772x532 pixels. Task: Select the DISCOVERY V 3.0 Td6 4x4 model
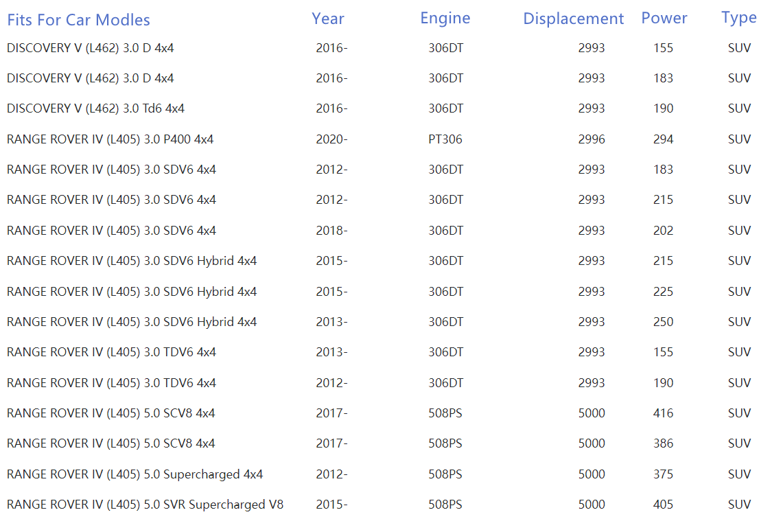[95, 108]
